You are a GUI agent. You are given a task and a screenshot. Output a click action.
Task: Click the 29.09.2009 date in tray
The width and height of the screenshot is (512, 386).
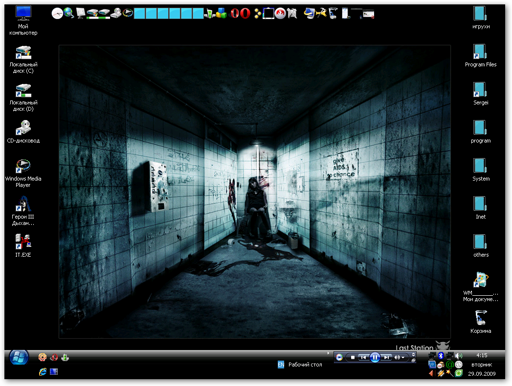(482, 374)
